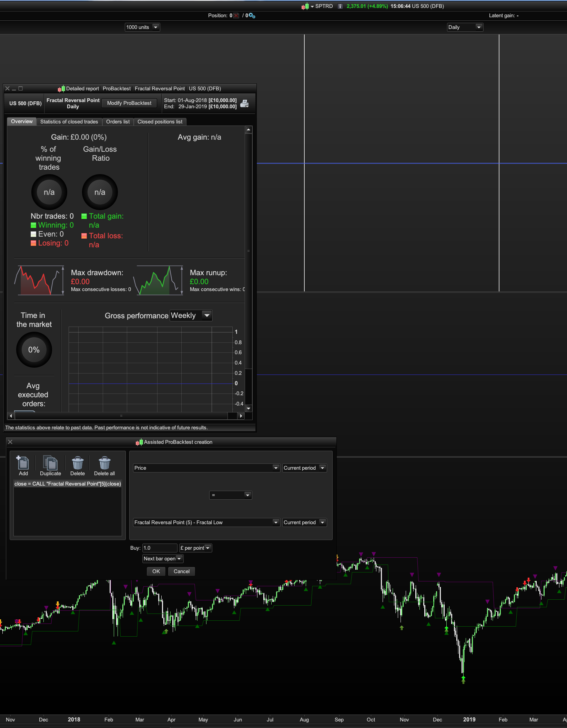Open the Fractal Low indicator dropdown
567x728 pixels.
[x=206, y=522]
